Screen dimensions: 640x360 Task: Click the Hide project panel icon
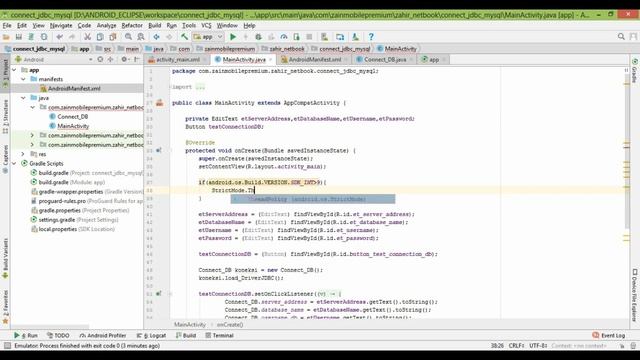(x=137, y=59)
